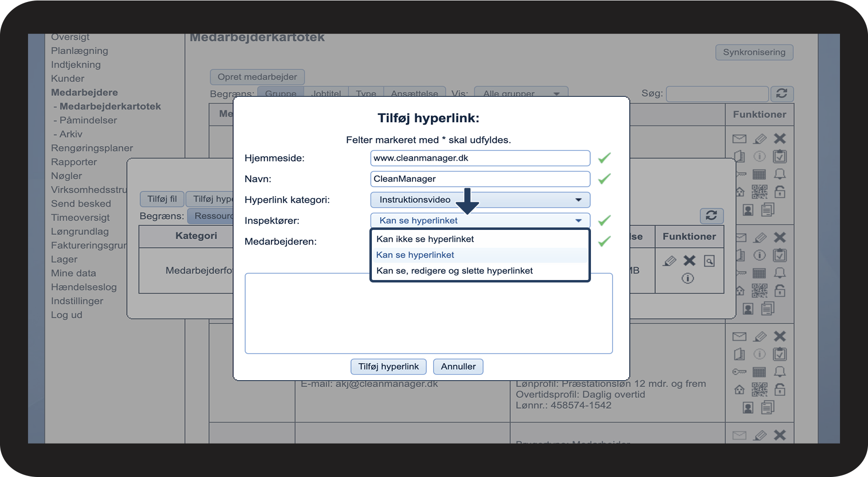
Task: Open Hændelseslog in the sidebar
Action: click(x=84, y=287)
